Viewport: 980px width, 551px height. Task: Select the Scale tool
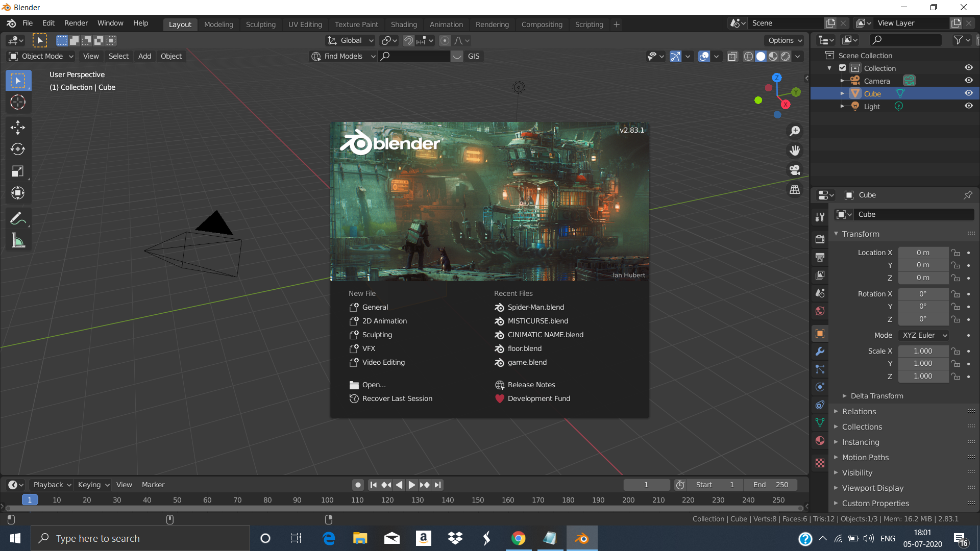tap(18, 171)
